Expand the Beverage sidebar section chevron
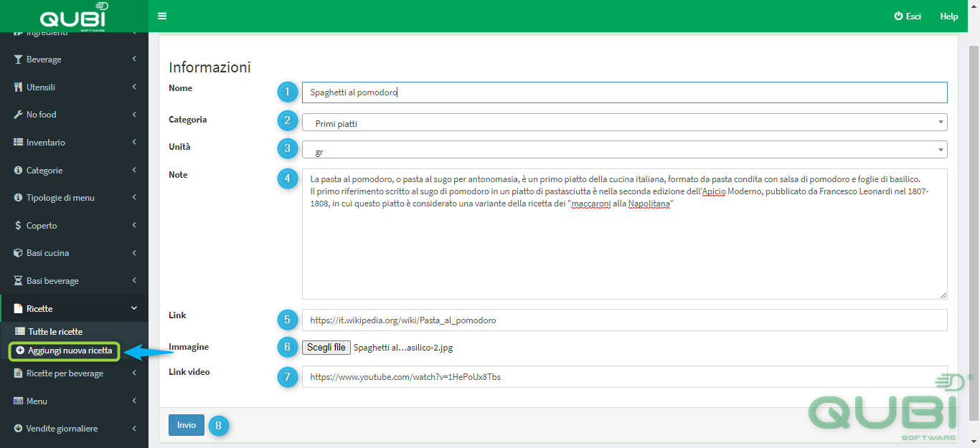The height and width of the screenshot is (448, 980). coord(134,59)
